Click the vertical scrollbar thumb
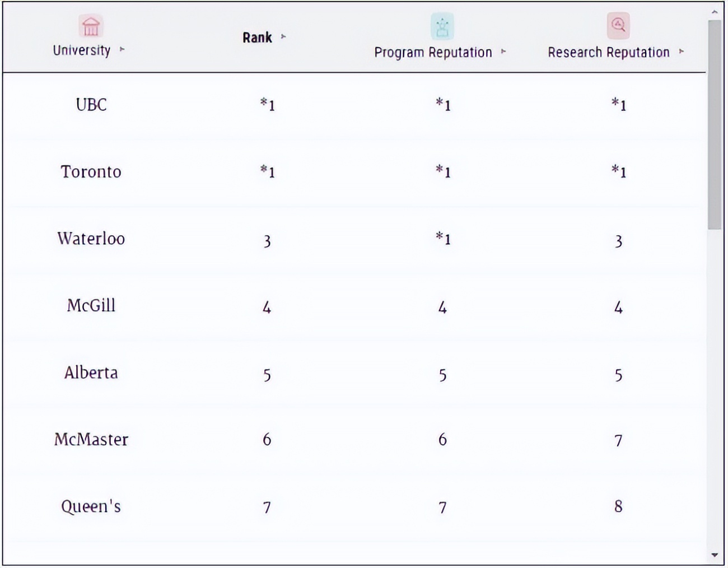The width and height of the screenshot is (728, 568). (714, 123)
